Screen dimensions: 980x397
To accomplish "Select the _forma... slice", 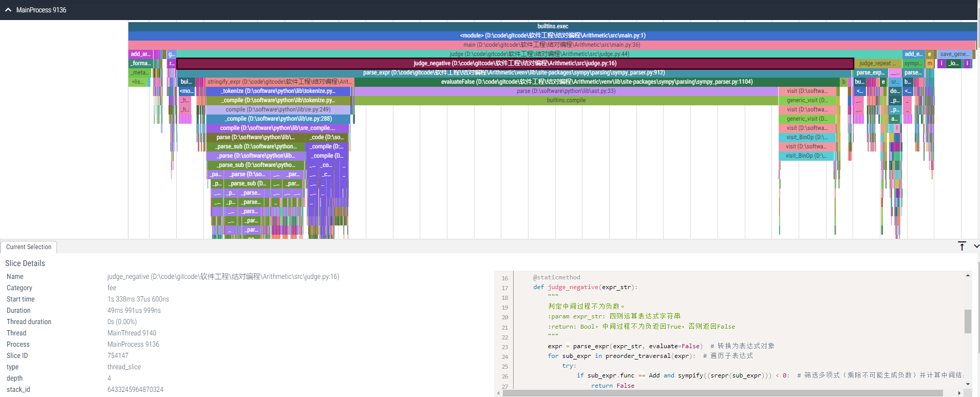I will tap(140, 63).
